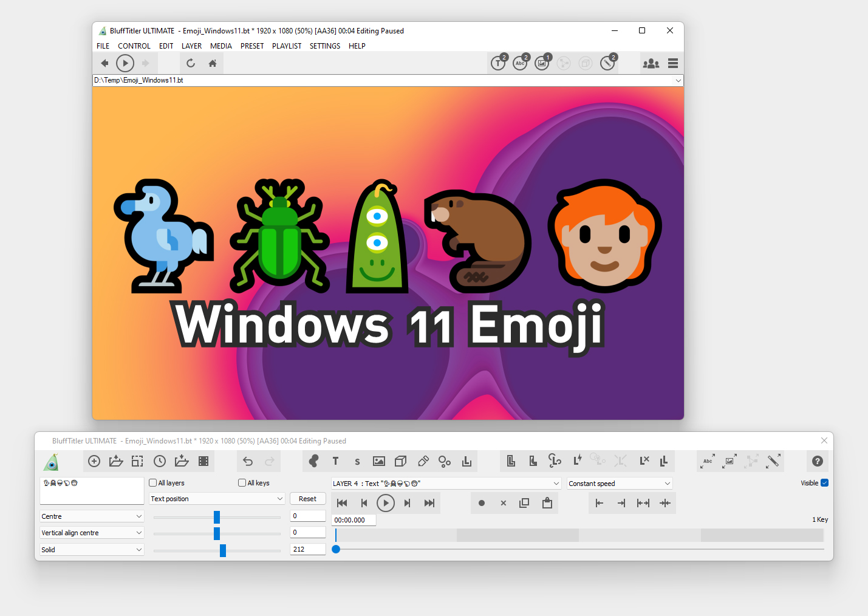Click the 3D box layer icon
Image resolution: width=868 pixels, height=616 pixels.
(401, 461)
